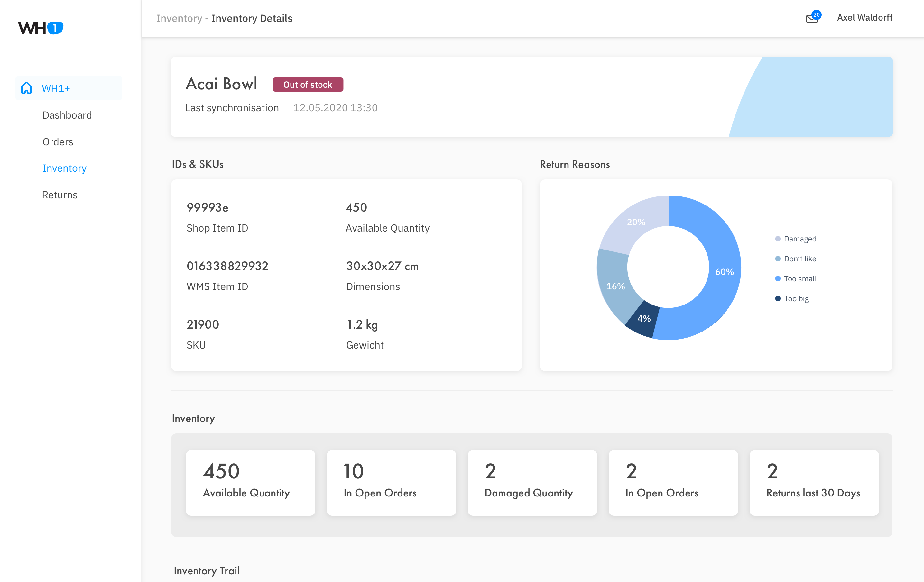Click the Out of stock badge

tap(308, 85)
